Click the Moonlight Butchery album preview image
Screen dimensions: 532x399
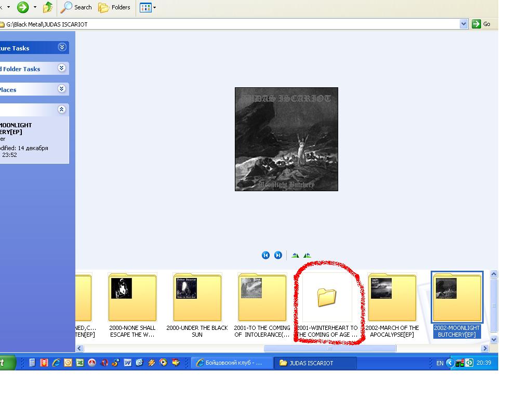pos(286,139)
